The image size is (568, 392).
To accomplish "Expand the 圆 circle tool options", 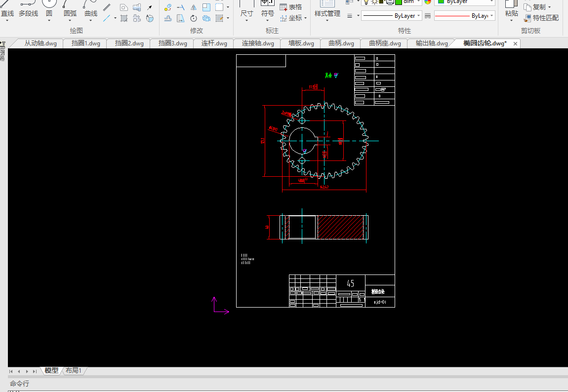I will 49,20.
